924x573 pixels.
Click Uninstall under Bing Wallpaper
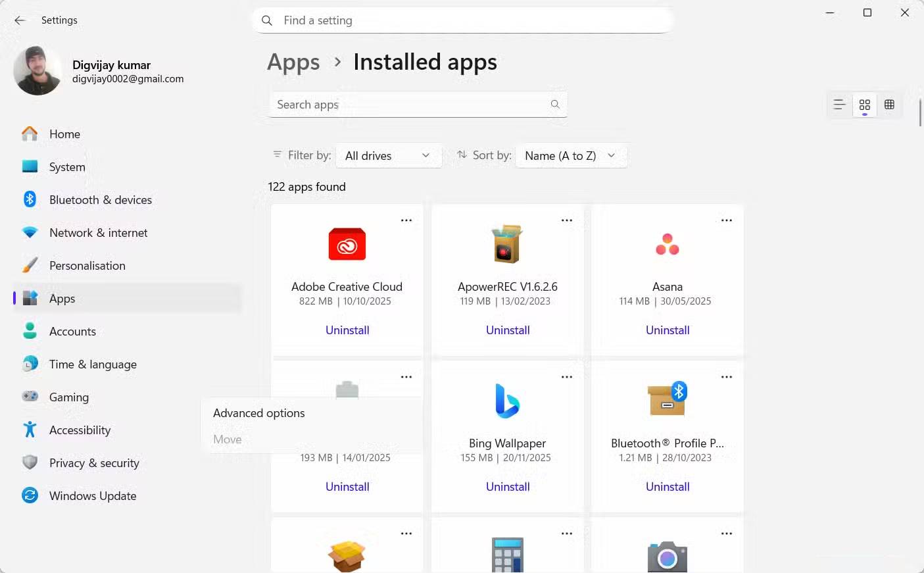[x=507, y=486]
